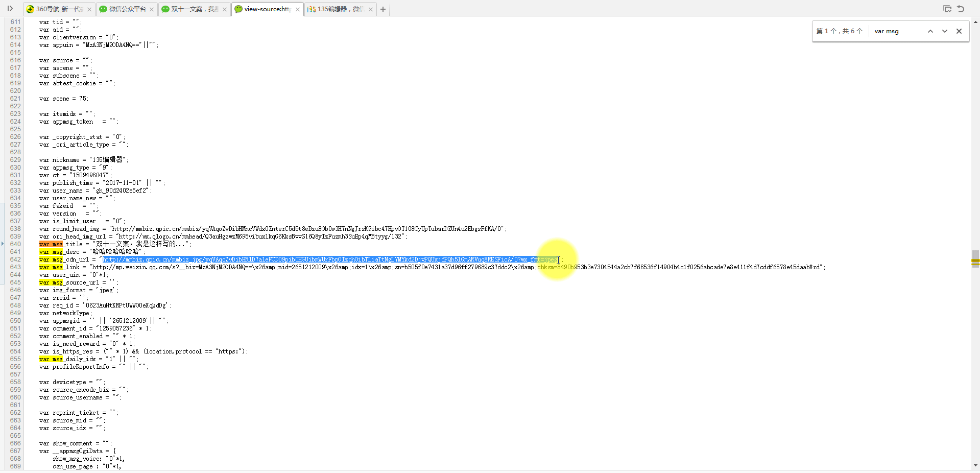Close the 微信公众平台 tab
Viewport: 980px width, 473px height.
pos(152,9)
